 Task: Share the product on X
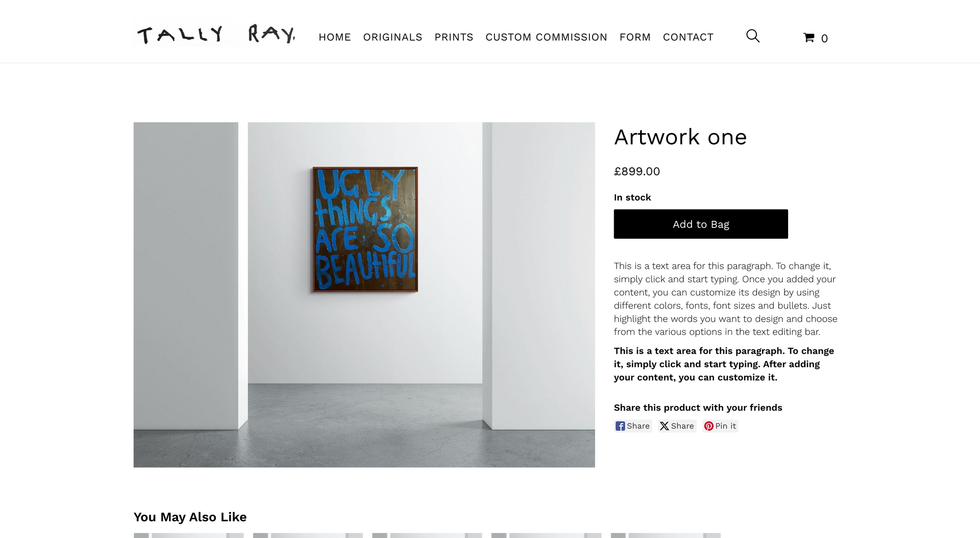tap(677, 426)
